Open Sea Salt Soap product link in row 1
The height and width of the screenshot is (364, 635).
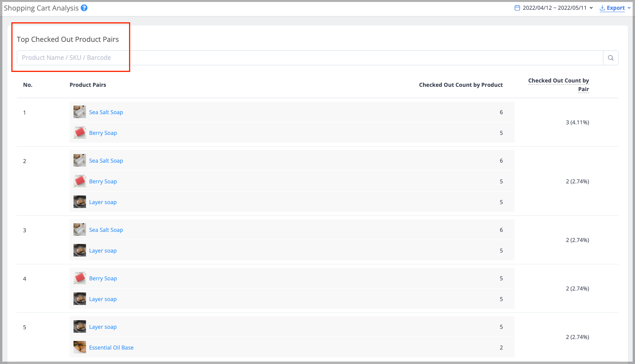pyautogui.click(x=106, y=112)
